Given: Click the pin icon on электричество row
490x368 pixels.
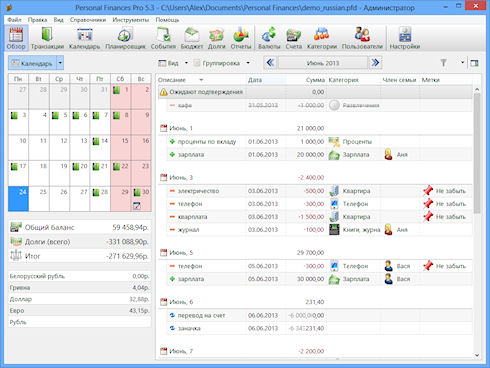Looking at the screenshot, I should click(x=428, y=191).
